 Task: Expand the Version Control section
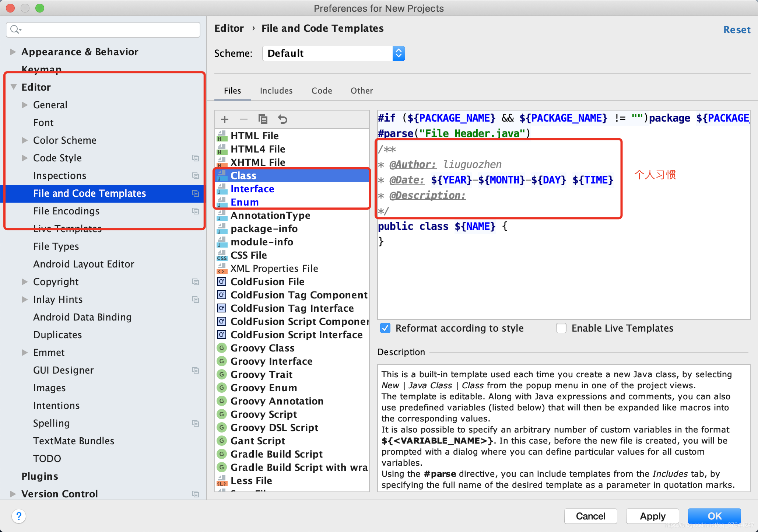click(13, 494)
